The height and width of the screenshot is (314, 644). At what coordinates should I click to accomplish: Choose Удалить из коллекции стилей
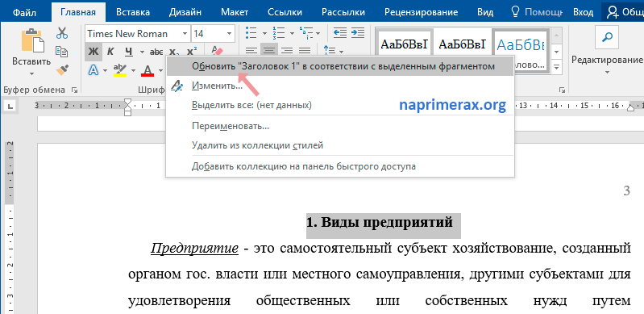click(340, 145)
